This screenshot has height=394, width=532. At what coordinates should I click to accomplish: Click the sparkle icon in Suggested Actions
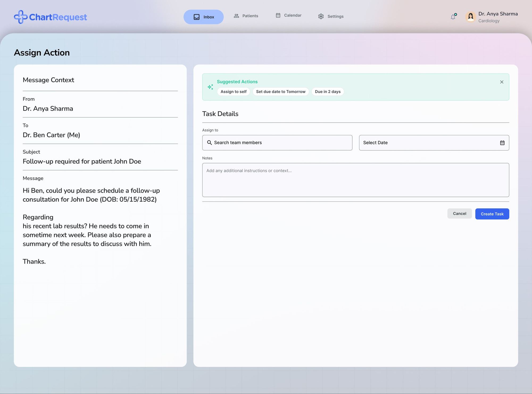[210, 87]
